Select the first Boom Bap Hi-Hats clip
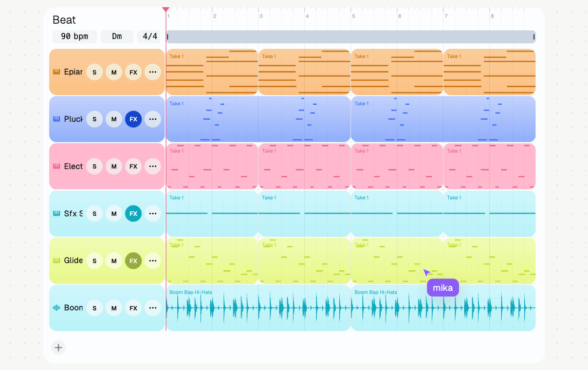The height and width of the screenshot is (370, 588). tap(258, 308)
